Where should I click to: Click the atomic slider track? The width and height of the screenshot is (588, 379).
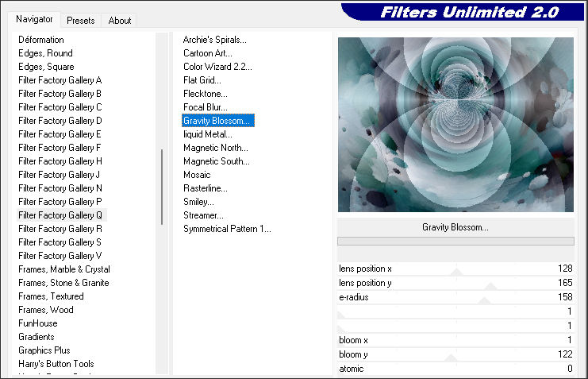456,369
